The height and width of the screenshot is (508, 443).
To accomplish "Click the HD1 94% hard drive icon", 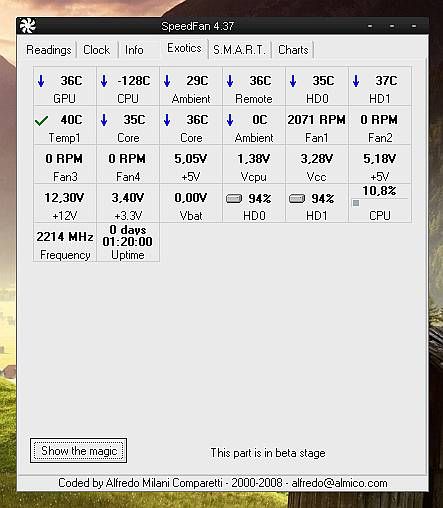I will point(297,199).
